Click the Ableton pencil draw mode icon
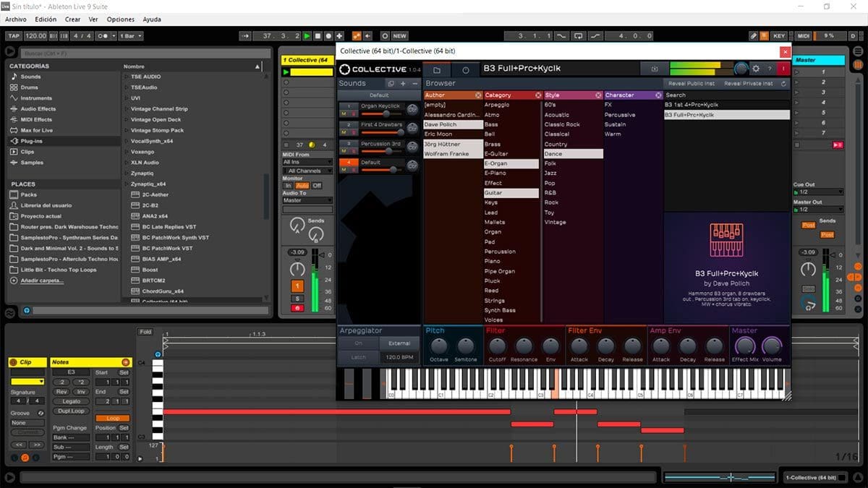This screenshot has height=488, width=868. click(x=753, y=35)
